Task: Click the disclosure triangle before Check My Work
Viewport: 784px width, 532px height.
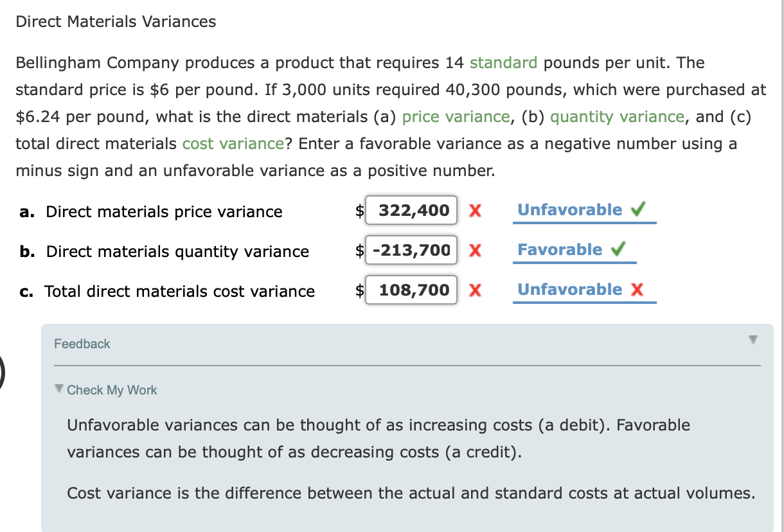Action: click(58, 390)
